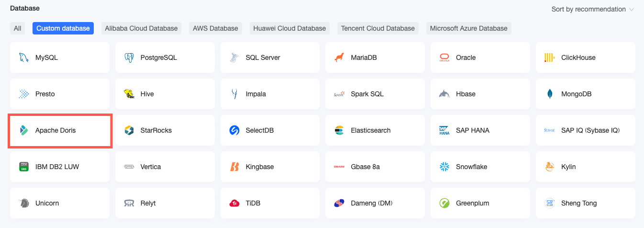This screenshot has height=228, width=644.
Task: Click the Hive bee icon
Action: pos(129,94)
